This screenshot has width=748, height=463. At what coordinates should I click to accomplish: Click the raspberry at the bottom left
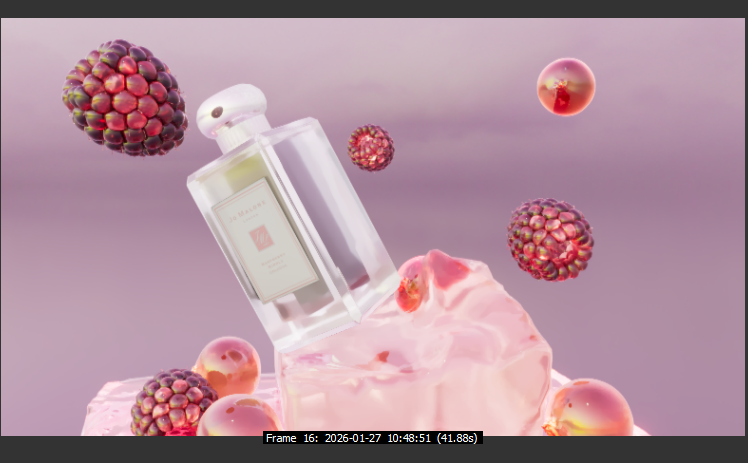(172, 402)
